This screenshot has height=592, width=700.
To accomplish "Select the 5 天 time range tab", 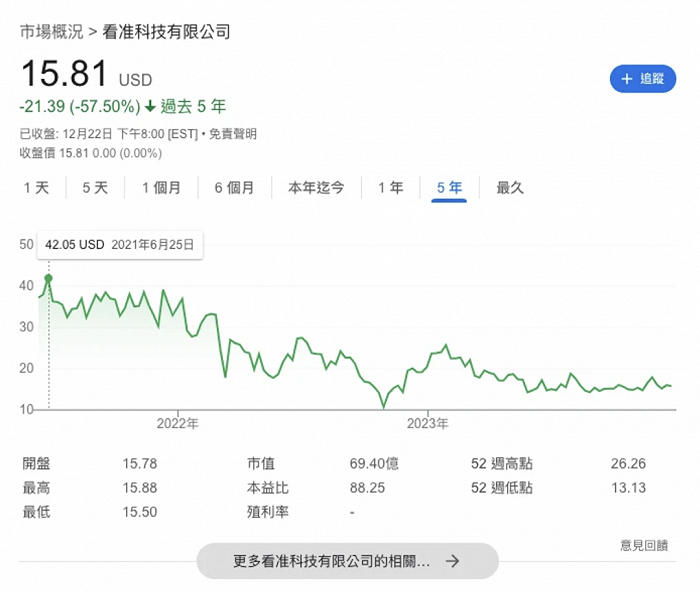I will [x=95, y=188].
